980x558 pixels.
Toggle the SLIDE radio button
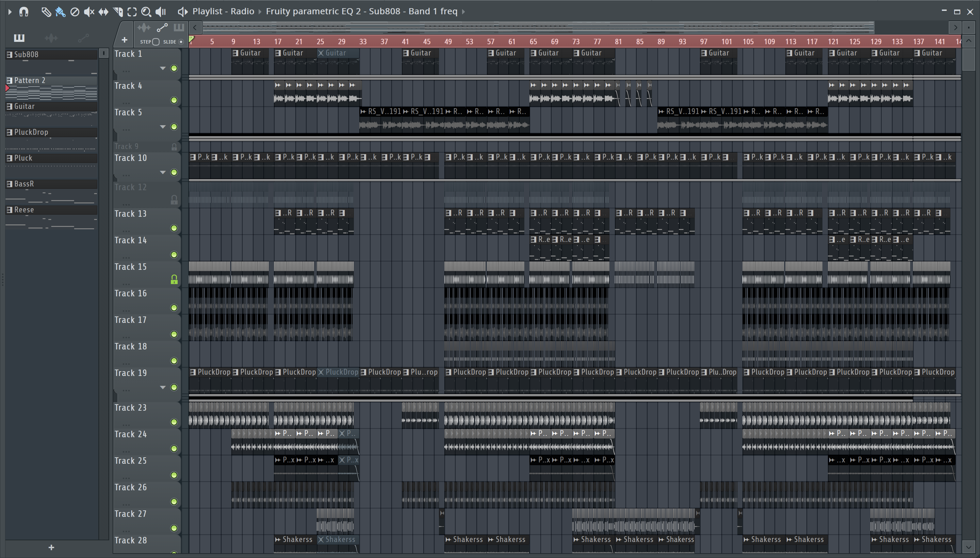point(181,42)
